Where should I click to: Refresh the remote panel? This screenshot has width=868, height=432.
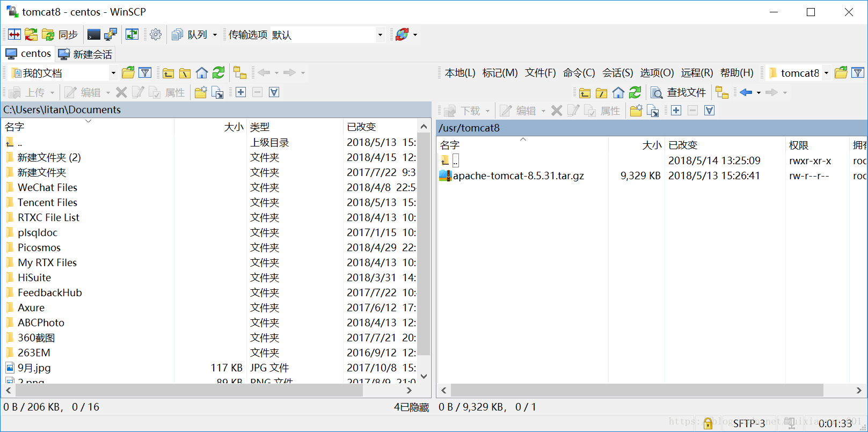pyautogui.click(x=634, y=92)
